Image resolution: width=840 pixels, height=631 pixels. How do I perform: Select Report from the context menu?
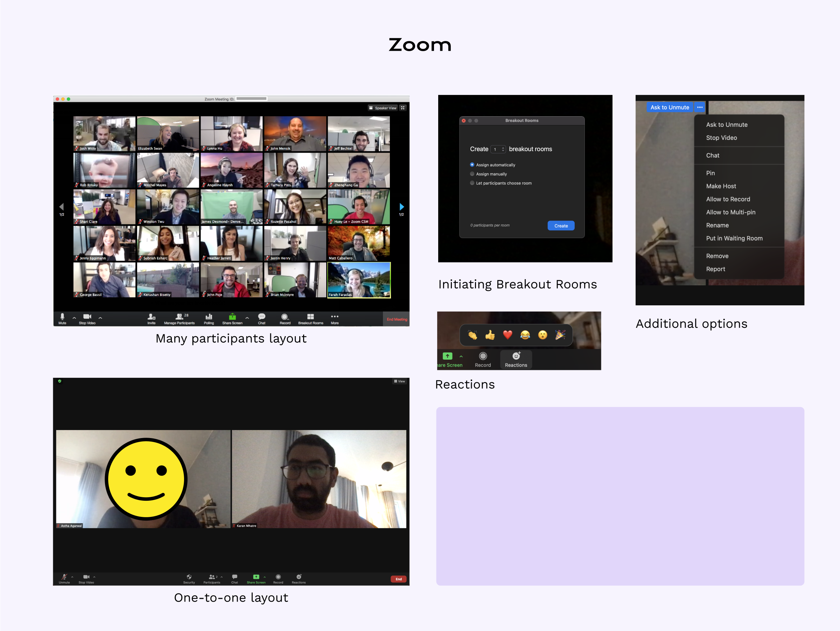(x=715, y=269)
